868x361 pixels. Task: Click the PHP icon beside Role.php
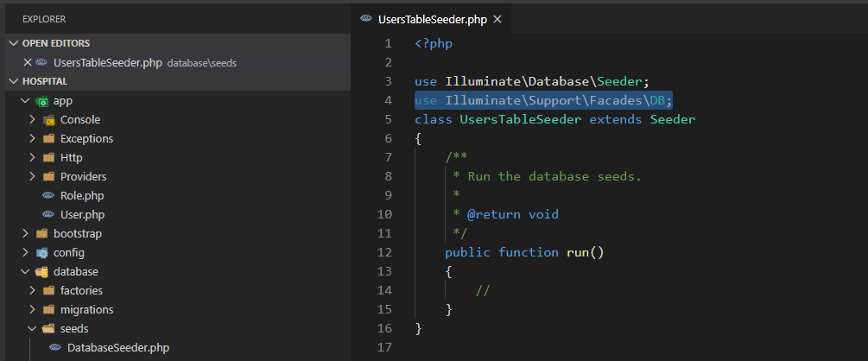click(x=48, y=196)
